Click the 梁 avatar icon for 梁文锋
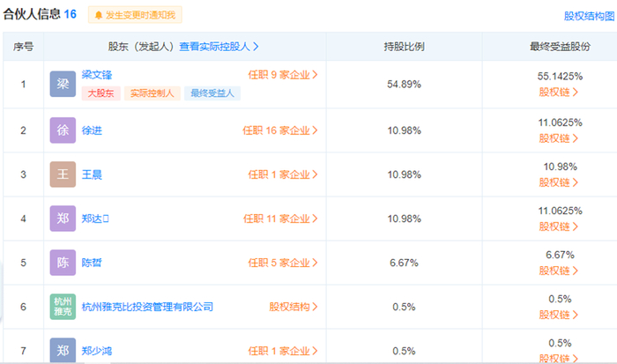Viewport: 617px width, 364px height. 63,84
